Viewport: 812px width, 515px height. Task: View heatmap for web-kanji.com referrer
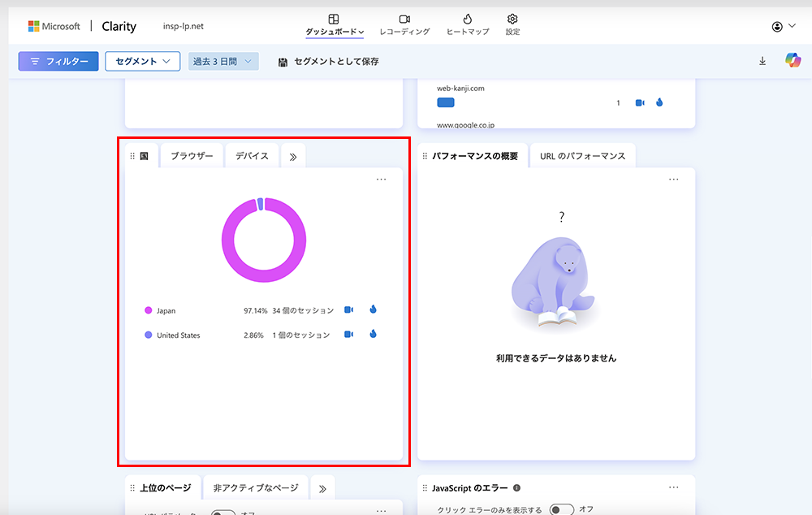click(x=659, y=102)
